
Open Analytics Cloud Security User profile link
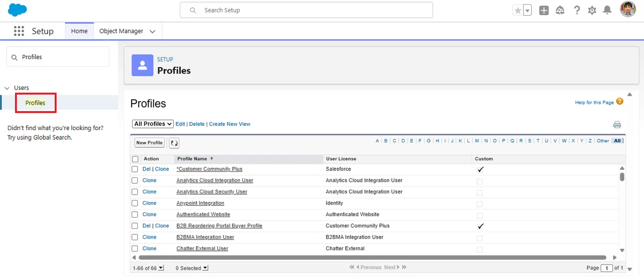click(212, 192)
